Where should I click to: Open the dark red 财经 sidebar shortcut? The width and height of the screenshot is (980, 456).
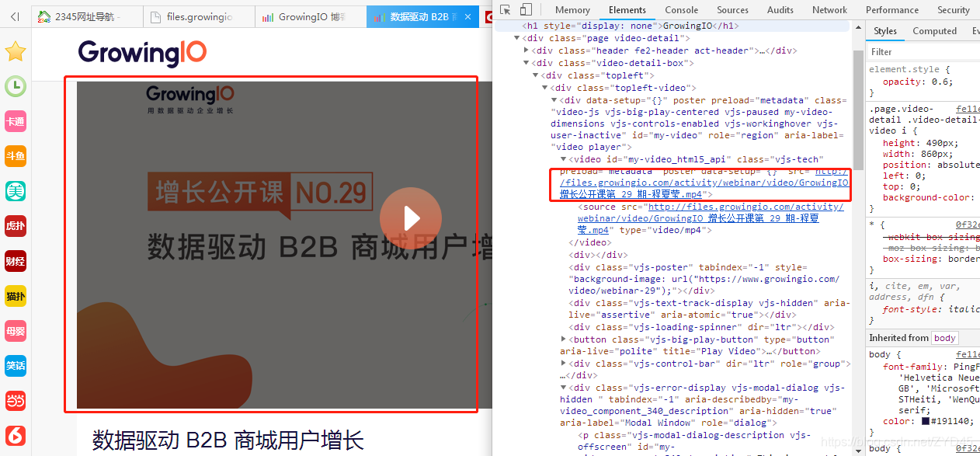[x=16, y=261]
